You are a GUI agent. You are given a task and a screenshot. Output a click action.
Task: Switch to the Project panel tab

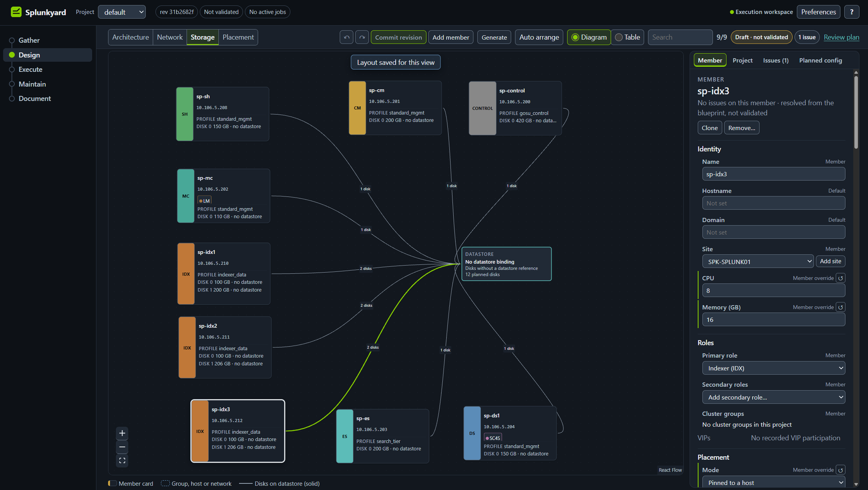742,60
